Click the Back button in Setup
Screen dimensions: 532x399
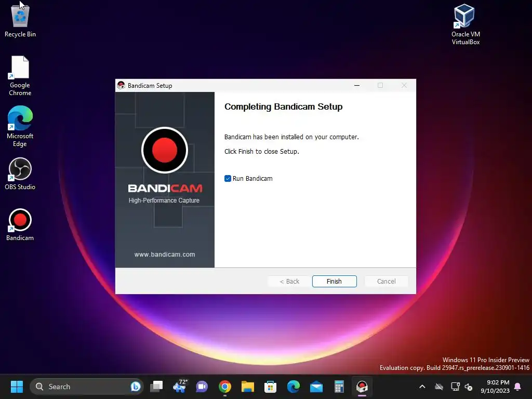click(289, 281)
